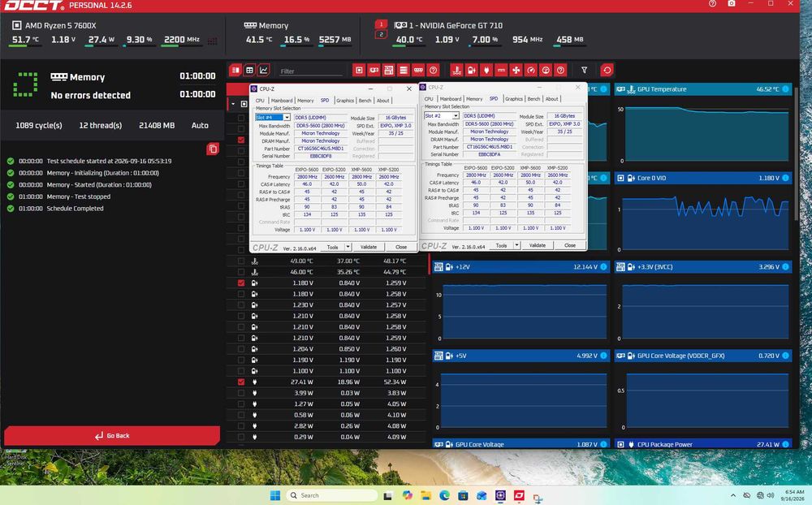The height and width of the screenshot is (505, 812).
Task: Check the 46.00 °C row checkbox
Action: click(x=241, y=272)
